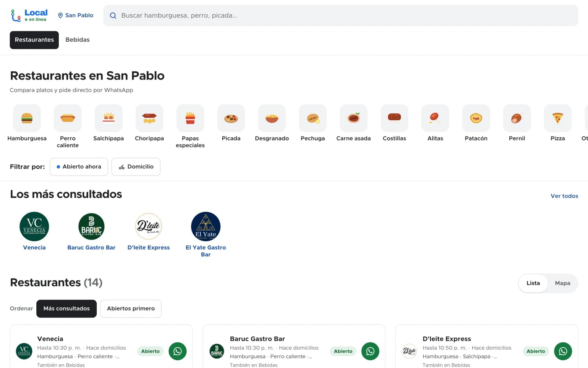
Task: Click the Local en línea logo
Action: pyautogui.click(x=29, y=15)
